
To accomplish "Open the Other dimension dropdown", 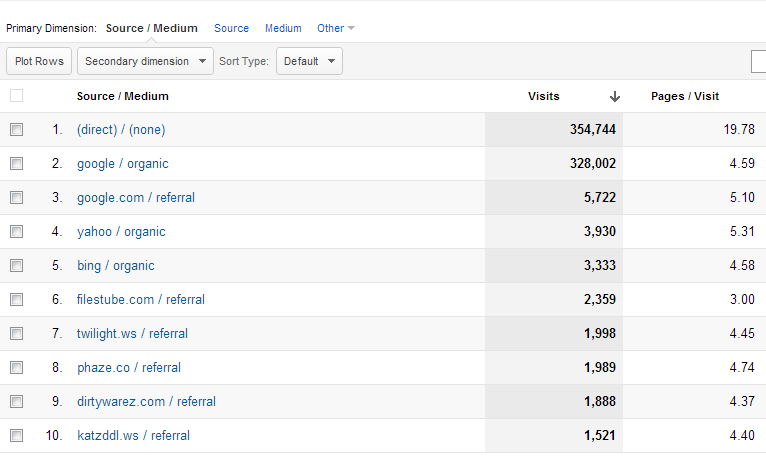I will (335, 28).
